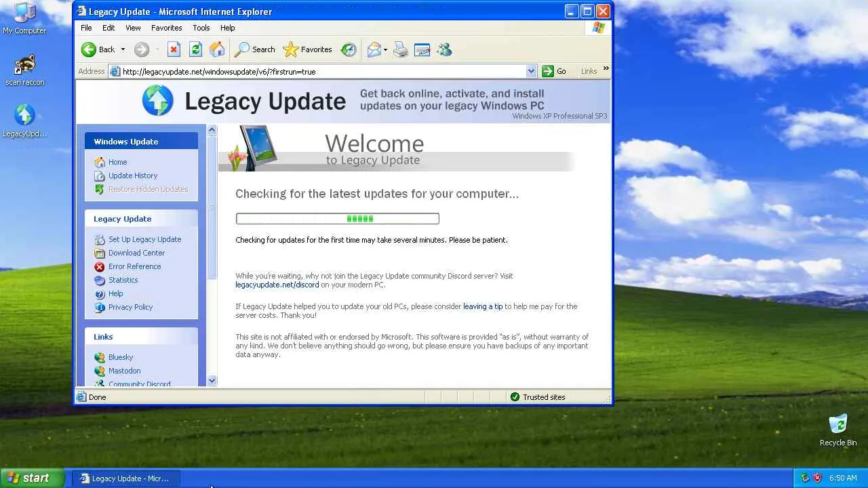Screen dimensions: 868x488
Task: Click the Trusted sites zone in status bar
Action: coord(538,397)
